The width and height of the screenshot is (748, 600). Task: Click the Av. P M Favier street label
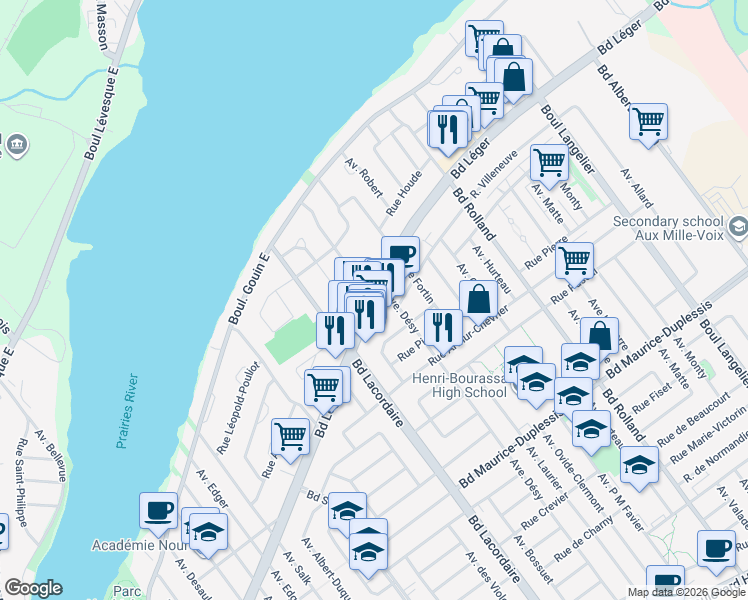tap(621, 502)
